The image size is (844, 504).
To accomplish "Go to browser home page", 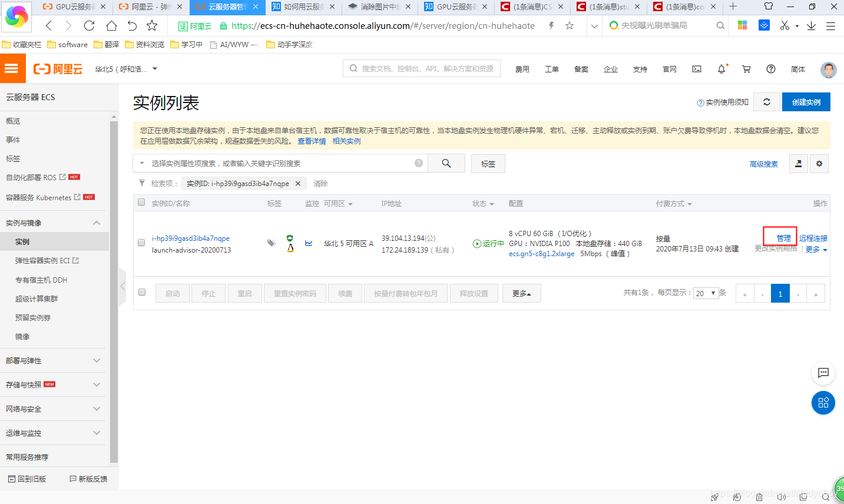I will (111, 25).
